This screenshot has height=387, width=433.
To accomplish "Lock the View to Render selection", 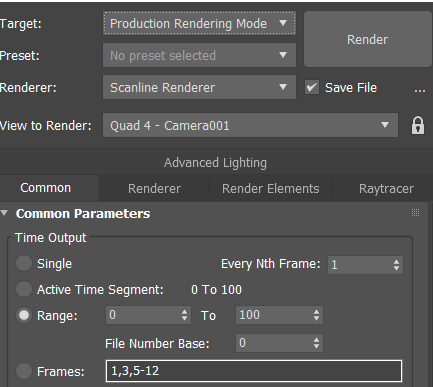I will [418, 125].
